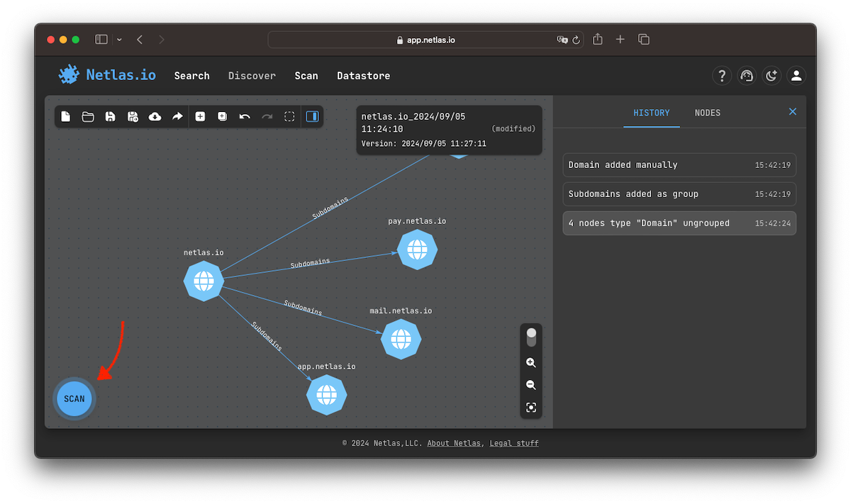
Task: Click the translate icon in the address bar
Action: click(562, 40)
